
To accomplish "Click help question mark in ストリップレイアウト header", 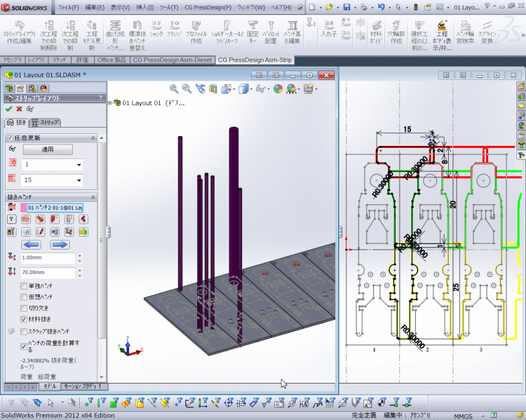I will click(100, 98).
